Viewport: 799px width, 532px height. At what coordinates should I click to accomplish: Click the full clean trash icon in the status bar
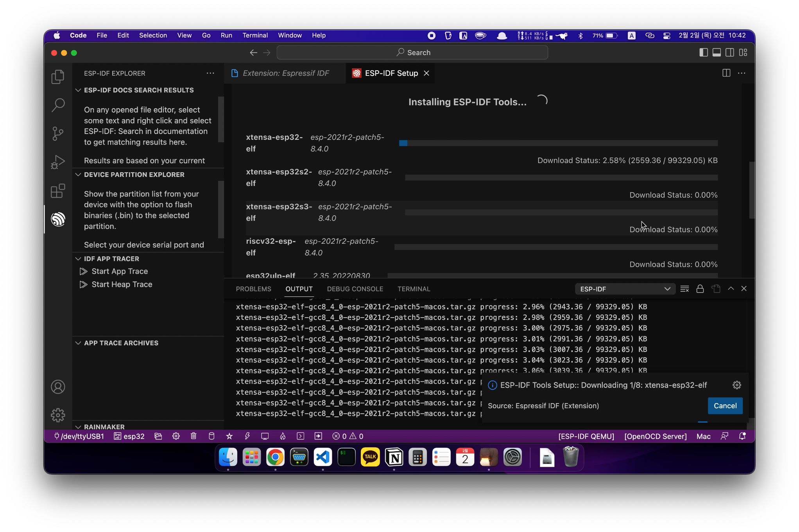(193, 436)
